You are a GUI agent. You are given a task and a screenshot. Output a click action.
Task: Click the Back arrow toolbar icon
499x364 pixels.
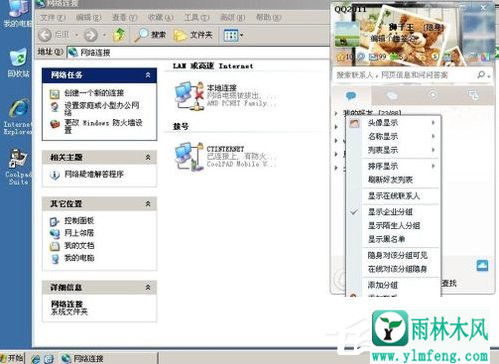(45, 35)
